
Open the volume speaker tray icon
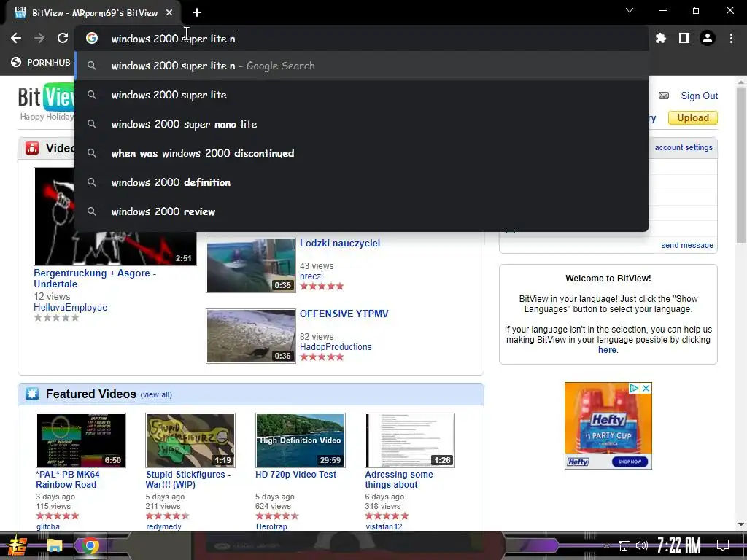(642, 545)
